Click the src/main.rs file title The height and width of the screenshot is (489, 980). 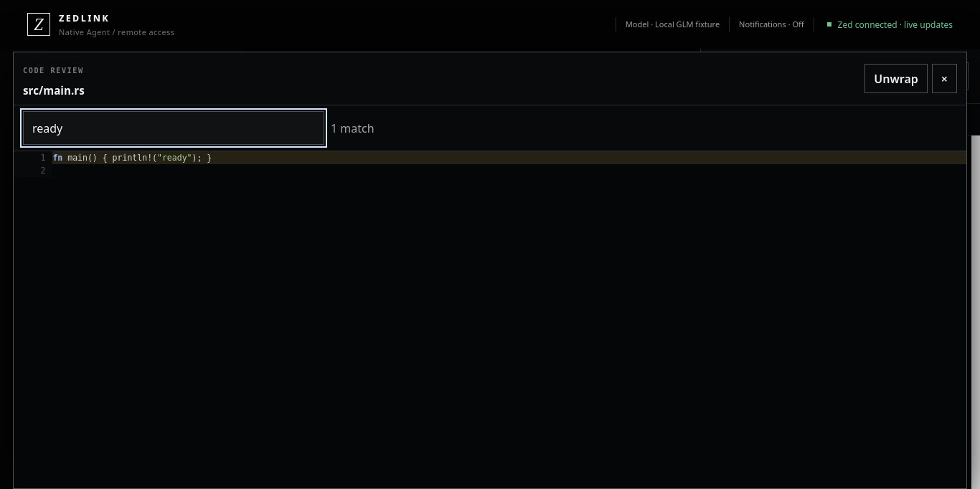point(54,90)
